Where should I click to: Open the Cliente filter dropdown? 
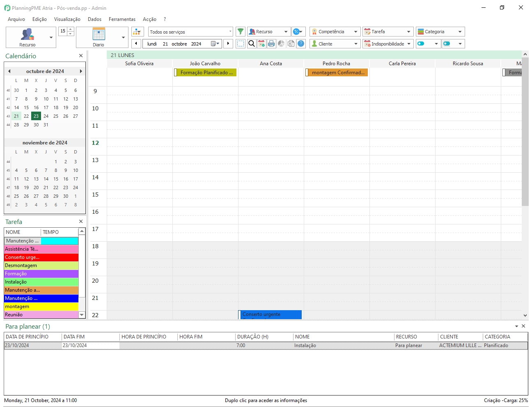pos(335,43)
